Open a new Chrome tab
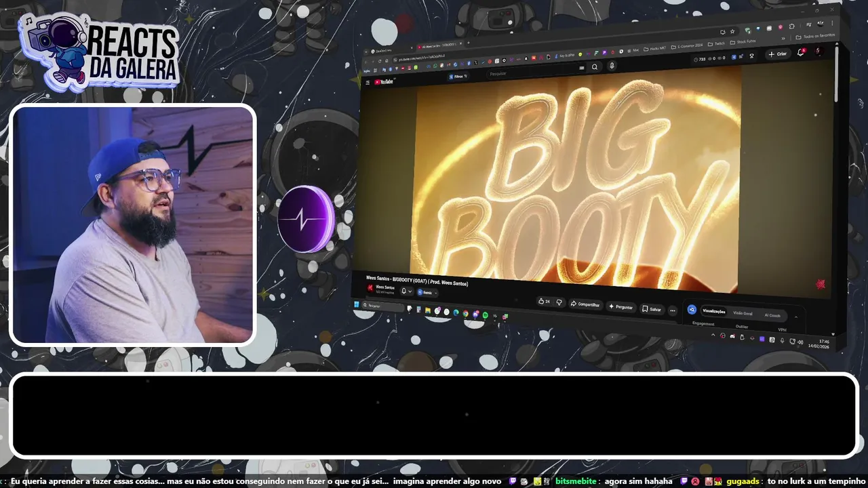 click(x=468, y=43)
